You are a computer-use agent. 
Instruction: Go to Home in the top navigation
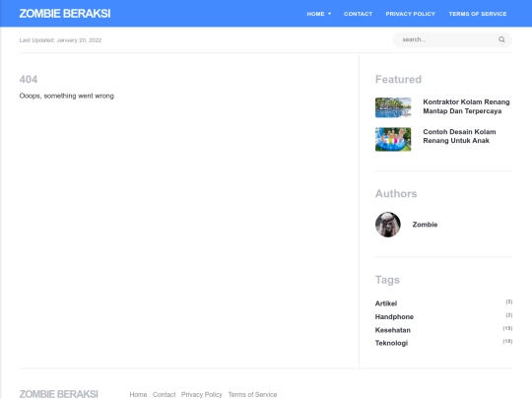[x=315, y=14]
